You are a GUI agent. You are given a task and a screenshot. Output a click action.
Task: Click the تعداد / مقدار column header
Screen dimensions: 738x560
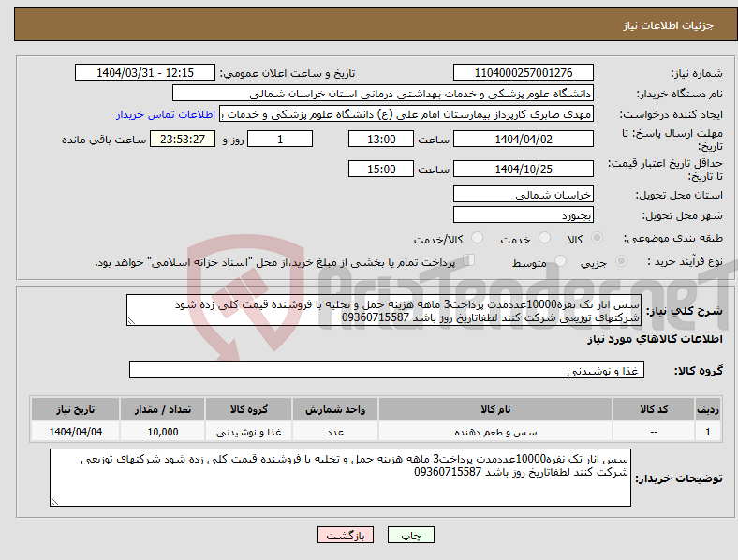[x=162, y=409]
